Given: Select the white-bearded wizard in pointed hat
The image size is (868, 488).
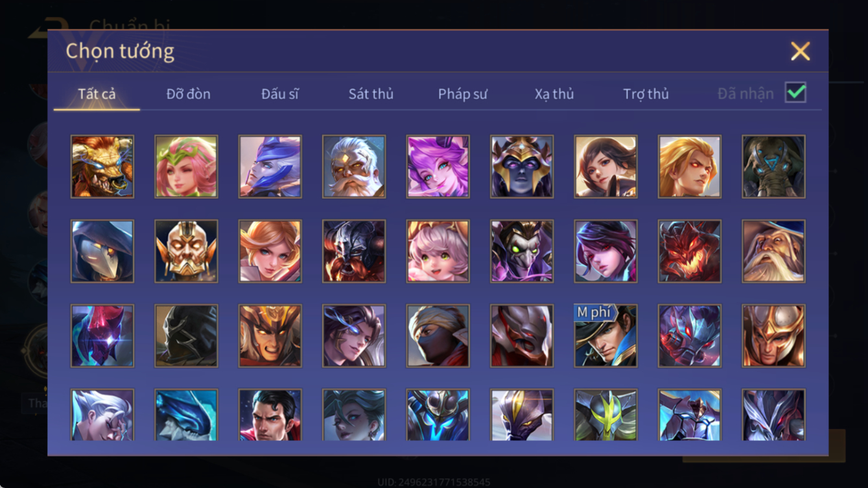Looking at the screenshot, I should coord(773,251).
